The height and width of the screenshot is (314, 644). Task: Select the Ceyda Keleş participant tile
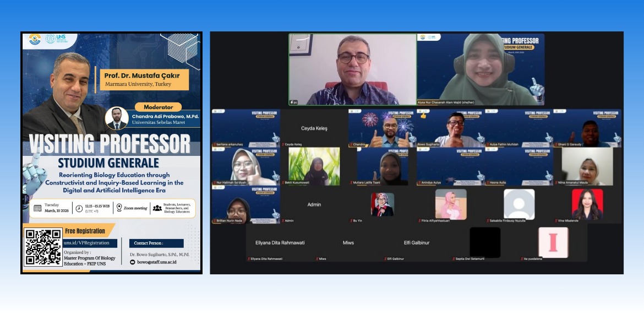[x=314, y=128]
